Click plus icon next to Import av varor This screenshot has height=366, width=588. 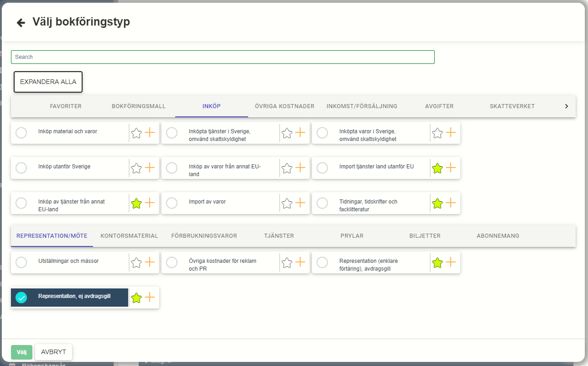(300, 203)
